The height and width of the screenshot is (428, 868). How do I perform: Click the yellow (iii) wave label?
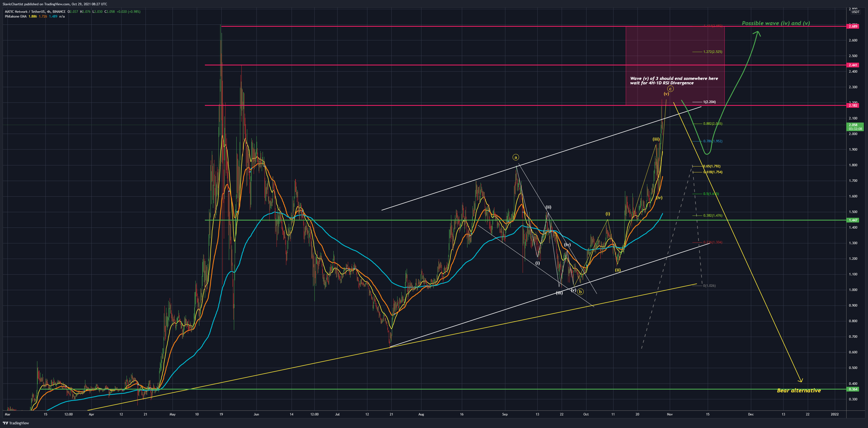point(656,139)
